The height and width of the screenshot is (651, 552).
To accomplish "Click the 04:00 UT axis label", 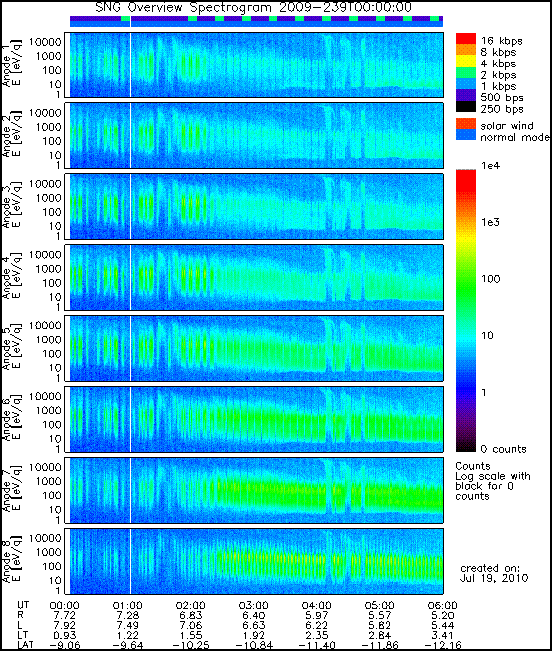I will click(317, 606).
